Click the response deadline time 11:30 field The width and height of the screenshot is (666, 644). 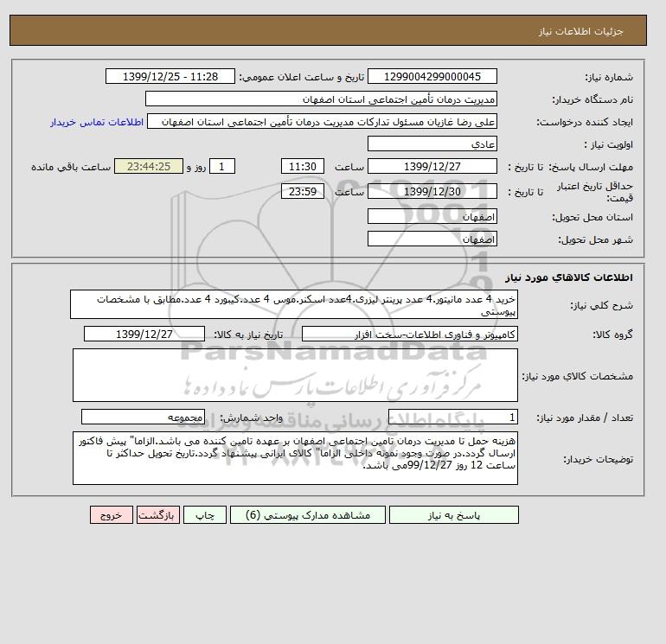coord(303,167)
